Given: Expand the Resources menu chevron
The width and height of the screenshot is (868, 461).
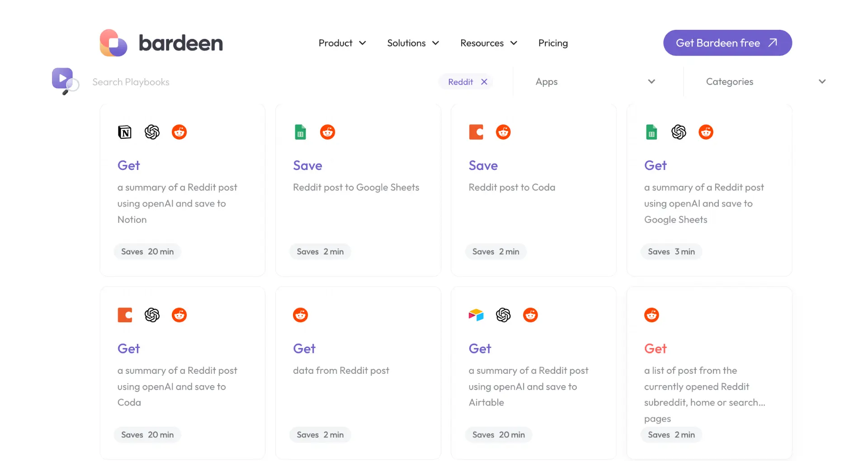Looking at the screenshot, I should [x=514, y=43].
